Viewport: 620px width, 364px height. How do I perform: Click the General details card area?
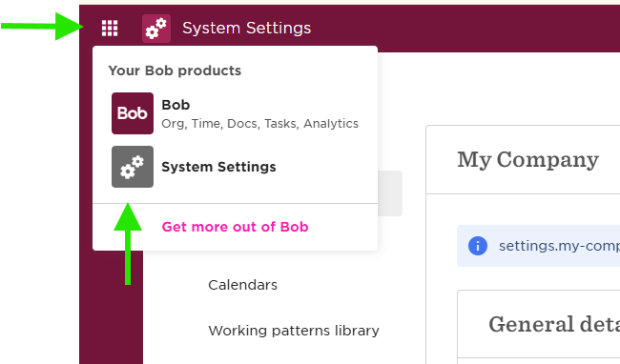539,327
